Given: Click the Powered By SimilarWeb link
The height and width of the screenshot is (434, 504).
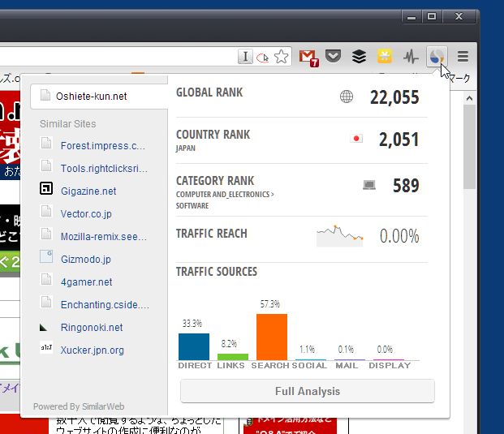Looking at the screenshot, I should click(x=79, y=406).
